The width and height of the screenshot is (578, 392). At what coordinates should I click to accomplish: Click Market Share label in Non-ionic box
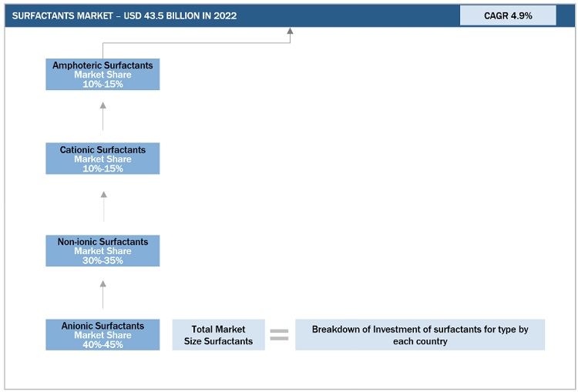pos(102,251)
